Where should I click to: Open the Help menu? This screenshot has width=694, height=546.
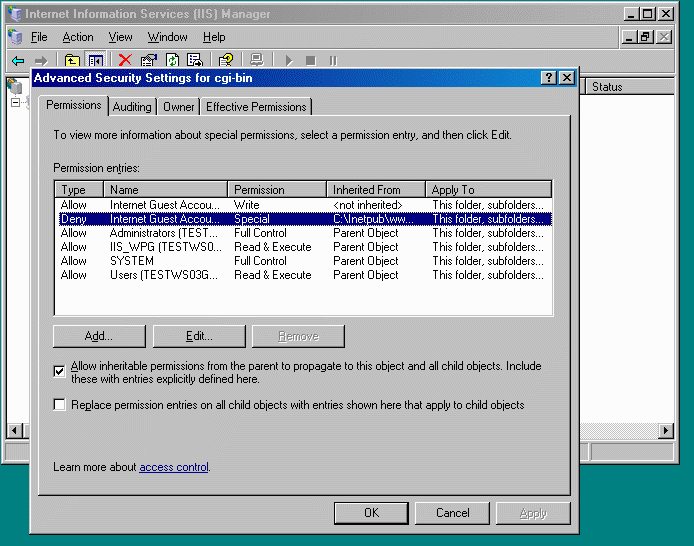(214, 37)
